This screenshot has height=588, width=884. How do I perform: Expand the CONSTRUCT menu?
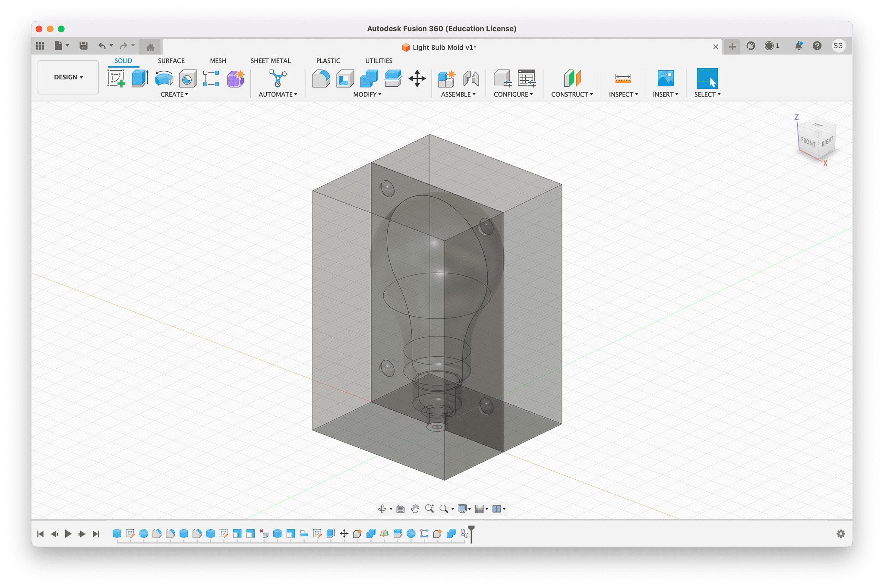click(x=572, y=94)
